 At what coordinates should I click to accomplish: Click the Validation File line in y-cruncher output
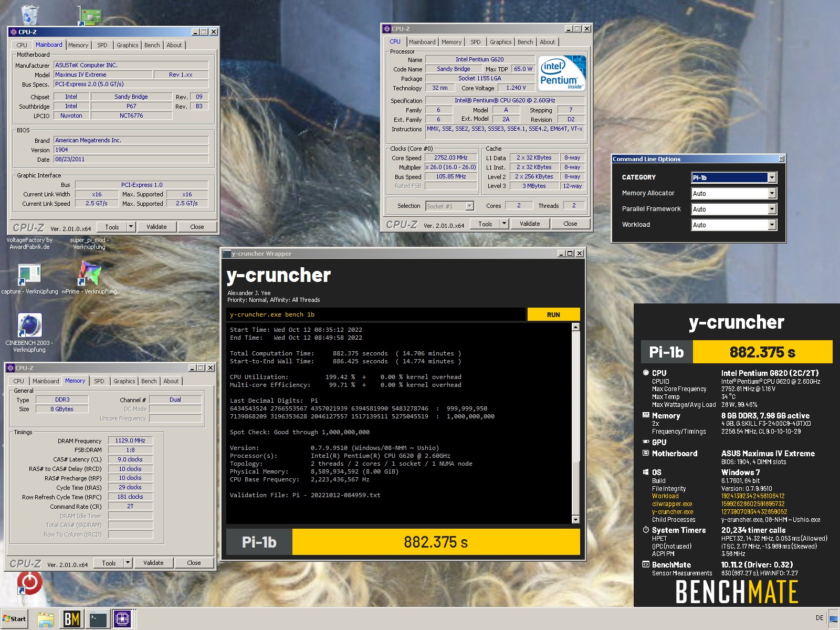[305, 495]
